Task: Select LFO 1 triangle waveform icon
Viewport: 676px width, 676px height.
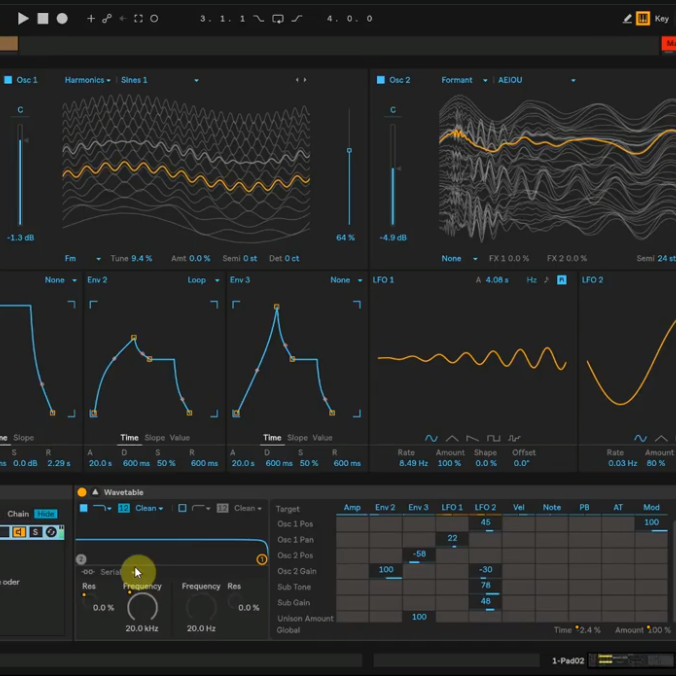Action: [x=452, y=438]
